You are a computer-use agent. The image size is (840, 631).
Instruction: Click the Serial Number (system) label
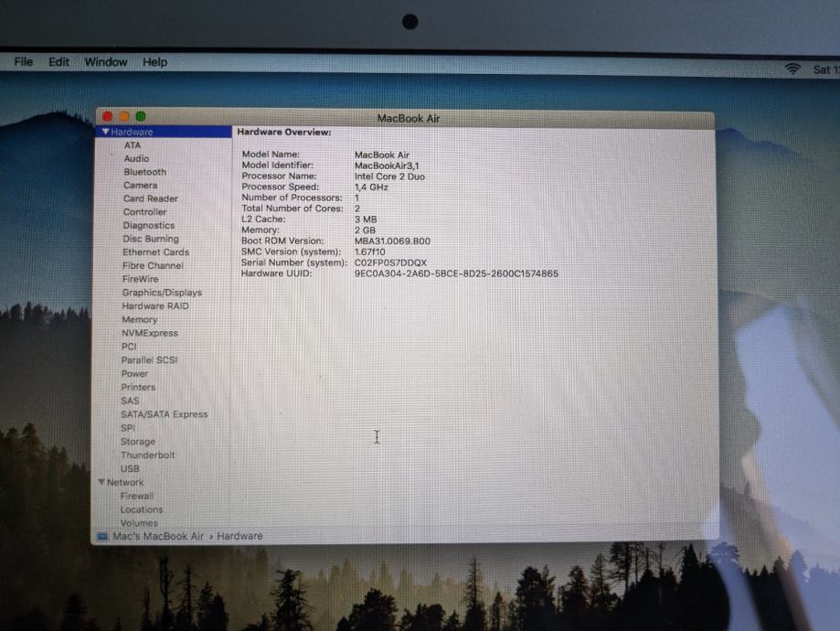[294, 262]
